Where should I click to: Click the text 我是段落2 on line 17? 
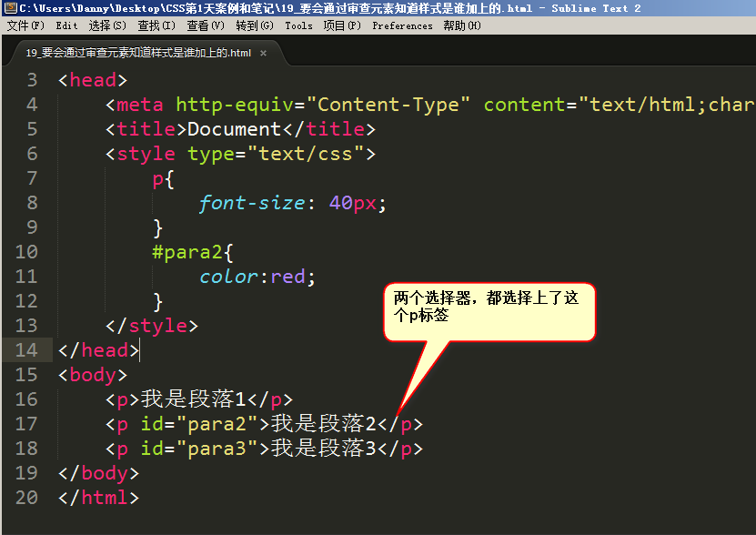pyautogui.click(x=324, y=424)
